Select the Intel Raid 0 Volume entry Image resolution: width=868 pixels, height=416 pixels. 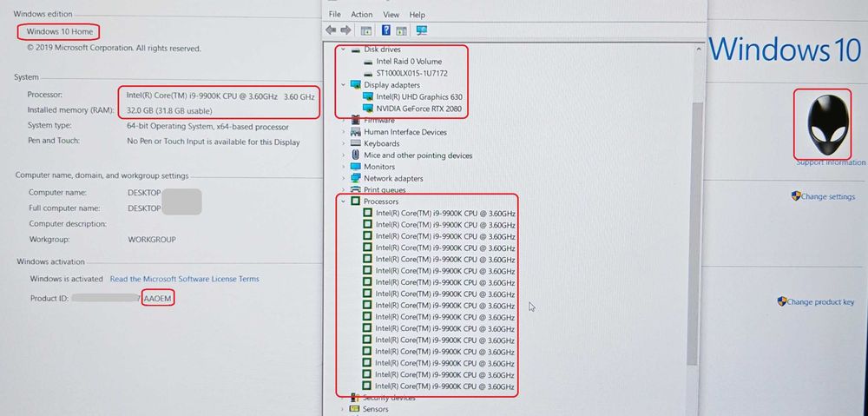click(x=409, y=62)
